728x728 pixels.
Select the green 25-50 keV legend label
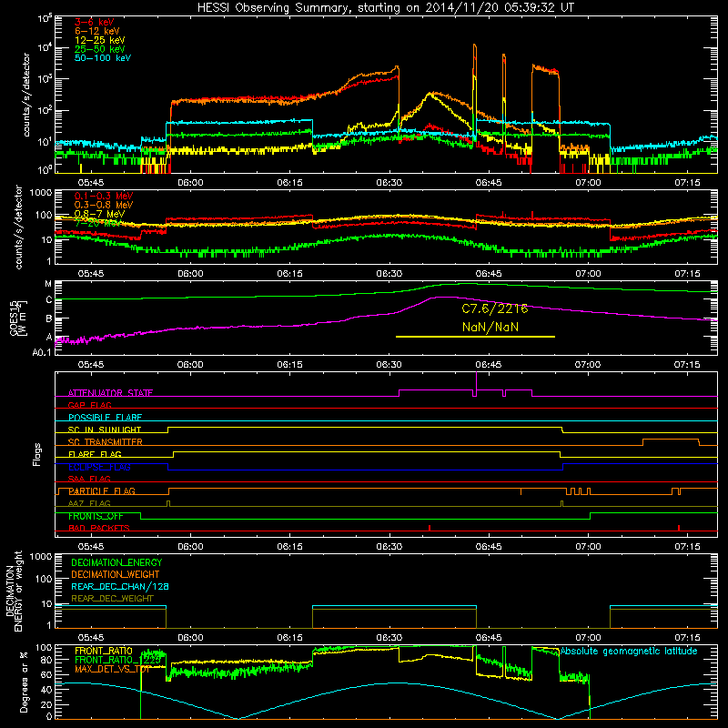pyautogui.click(x=100, y=49)
